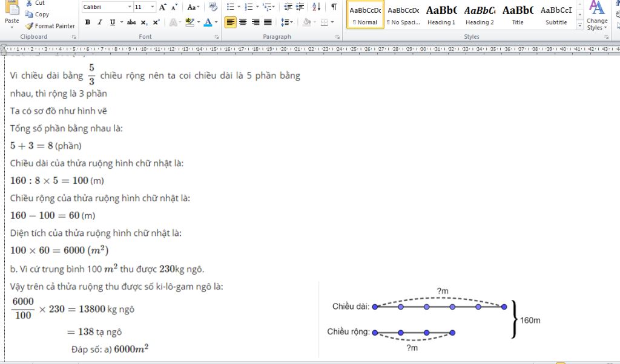Apply the Text Highlight Color

(190, 22)
